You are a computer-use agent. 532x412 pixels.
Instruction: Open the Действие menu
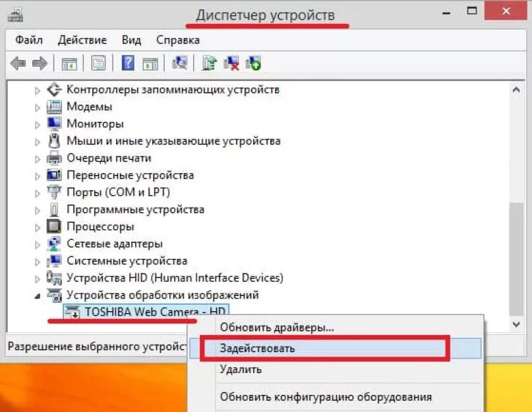click(x=82, y=40)
